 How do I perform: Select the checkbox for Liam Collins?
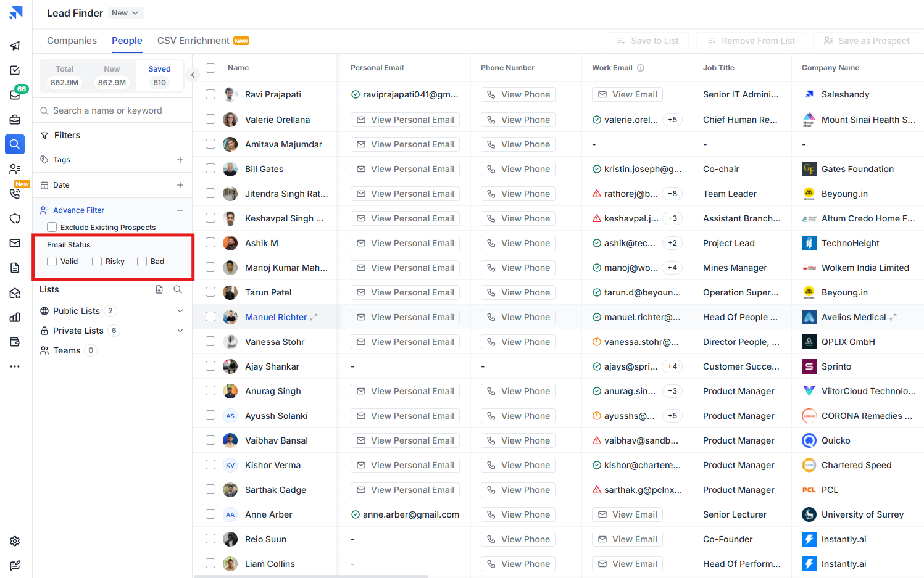(x=210, y=564)
